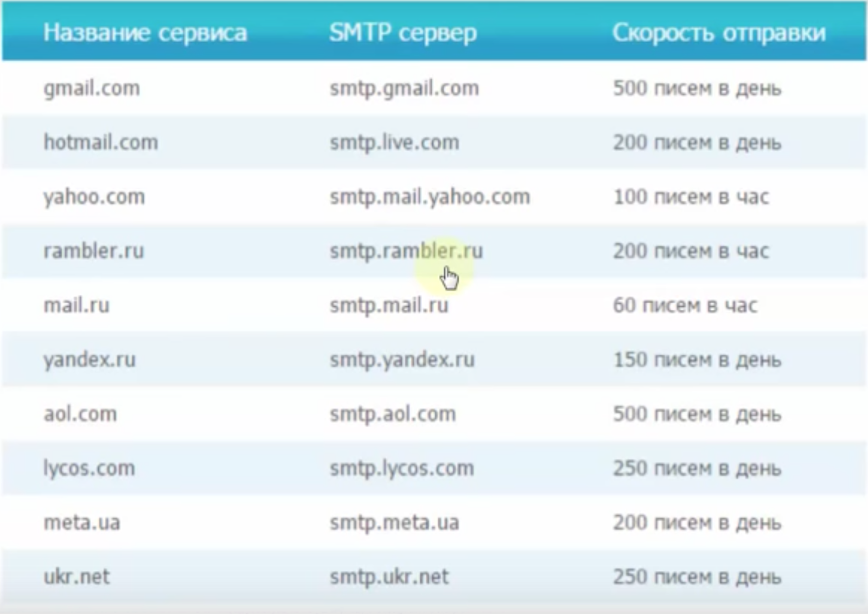
Task: Click the '200 писем в час' value
Action: pos(691,251)
